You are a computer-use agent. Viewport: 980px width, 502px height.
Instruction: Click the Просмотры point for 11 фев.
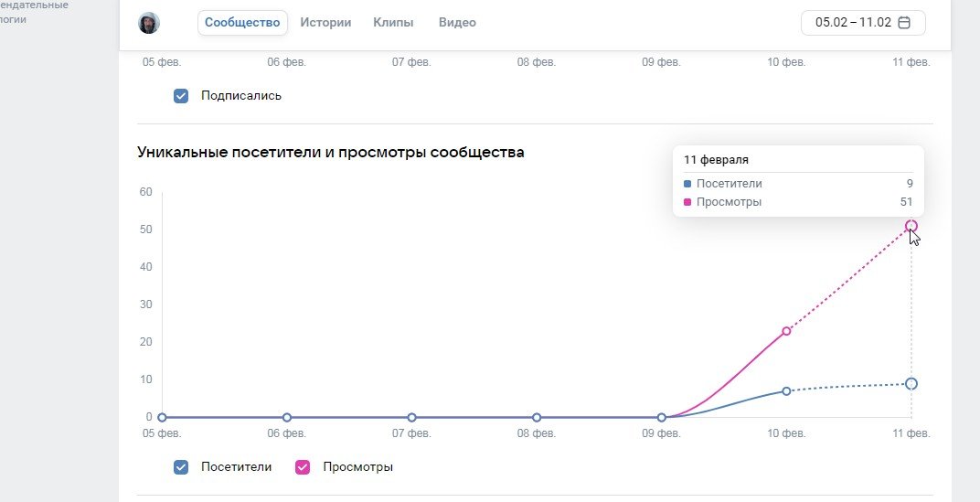tap(911, 226)
